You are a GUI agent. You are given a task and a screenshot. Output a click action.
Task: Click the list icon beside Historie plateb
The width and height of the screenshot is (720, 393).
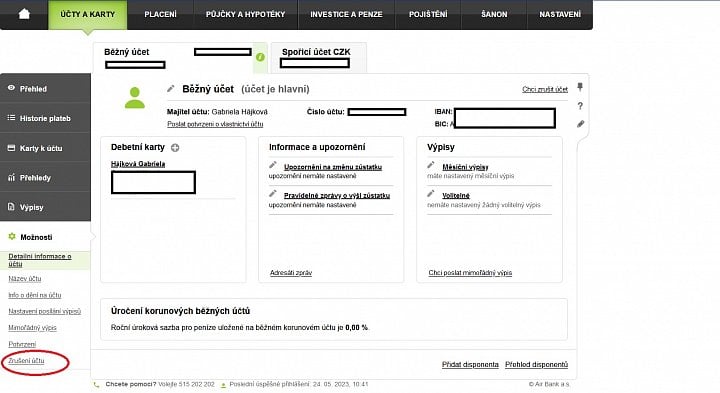[11, 118]
